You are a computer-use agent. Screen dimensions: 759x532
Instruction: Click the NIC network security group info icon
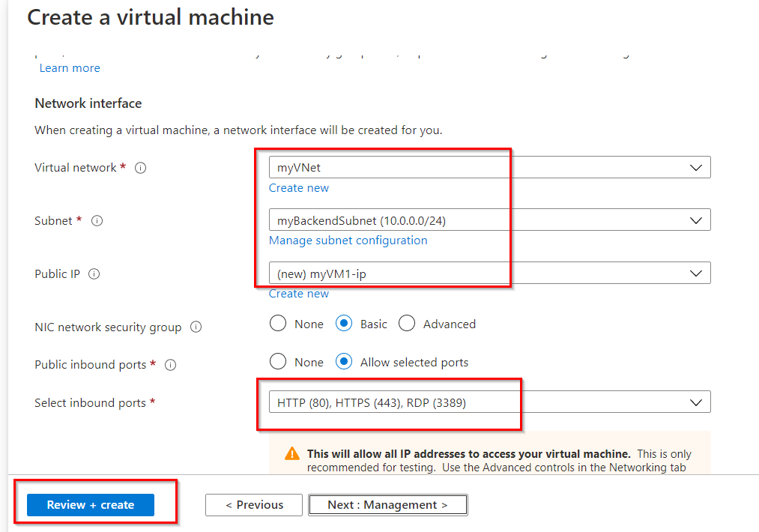click(x=196, y=327)
